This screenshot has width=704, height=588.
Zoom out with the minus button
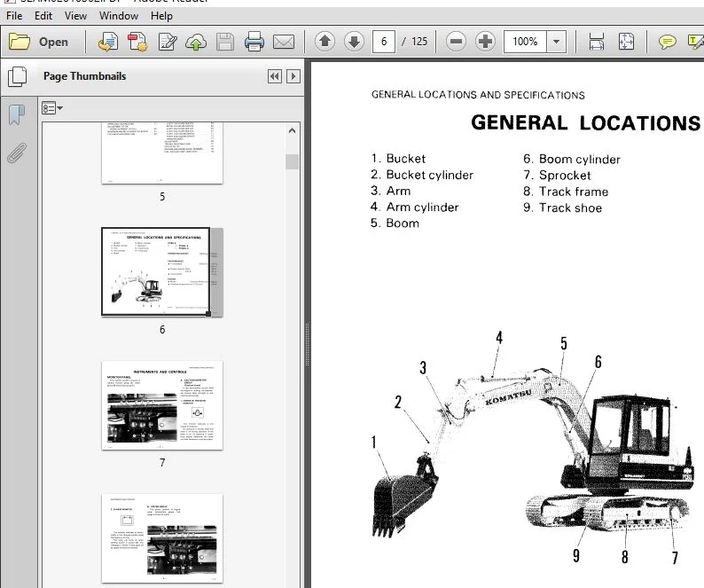point(456,42)
